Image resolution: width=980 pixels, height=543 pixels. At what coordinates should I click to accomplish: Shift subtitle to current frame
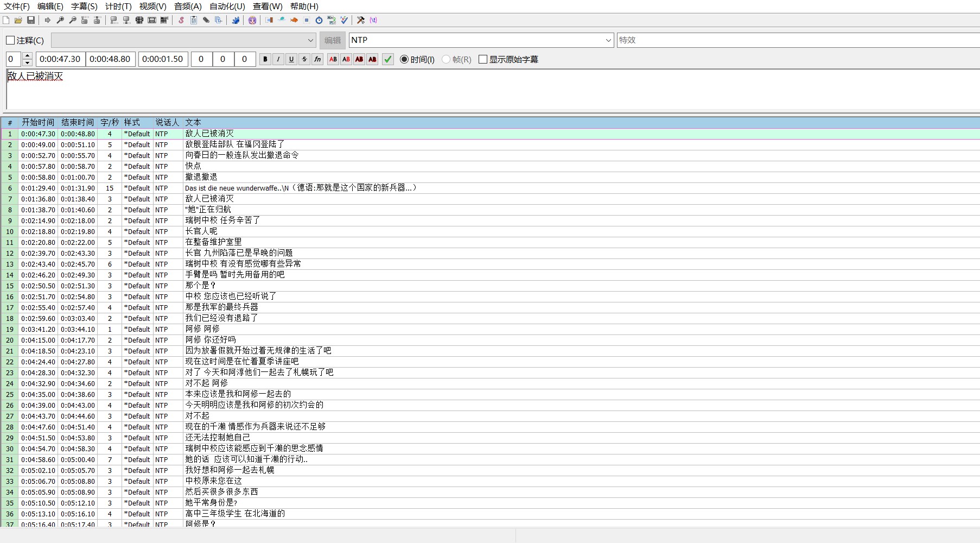pos(164,20)
